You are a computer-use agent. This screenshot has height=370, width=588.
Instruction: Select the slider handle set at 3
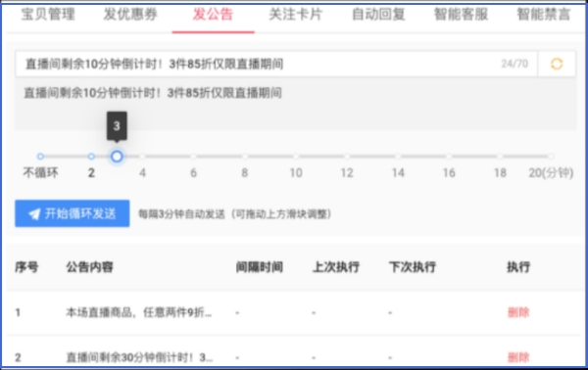click(117, 157)
